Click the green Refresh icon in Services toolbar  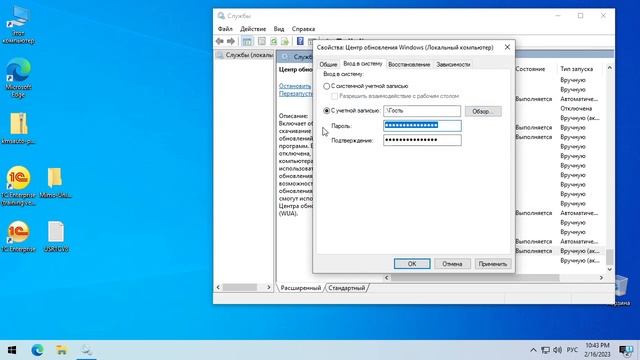[x=273, y=41]
